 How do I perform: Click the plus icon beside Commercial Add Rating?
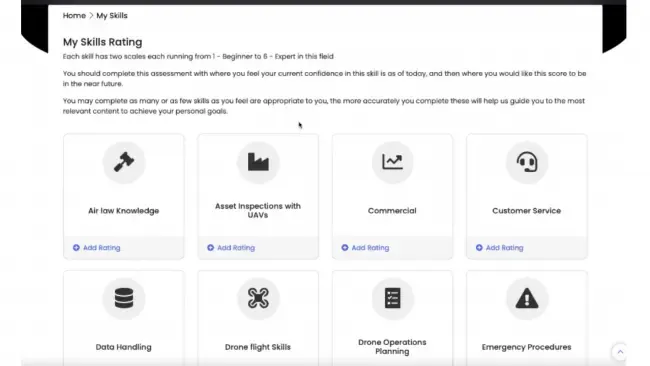[345, 247]
